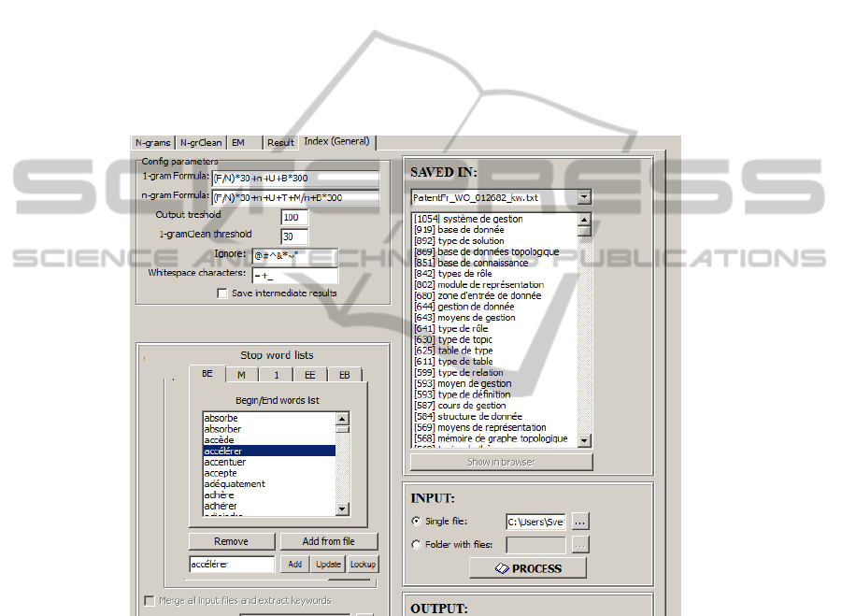The image size is (842, 616).
Task: Click the Update button
Action: point(328,565)
